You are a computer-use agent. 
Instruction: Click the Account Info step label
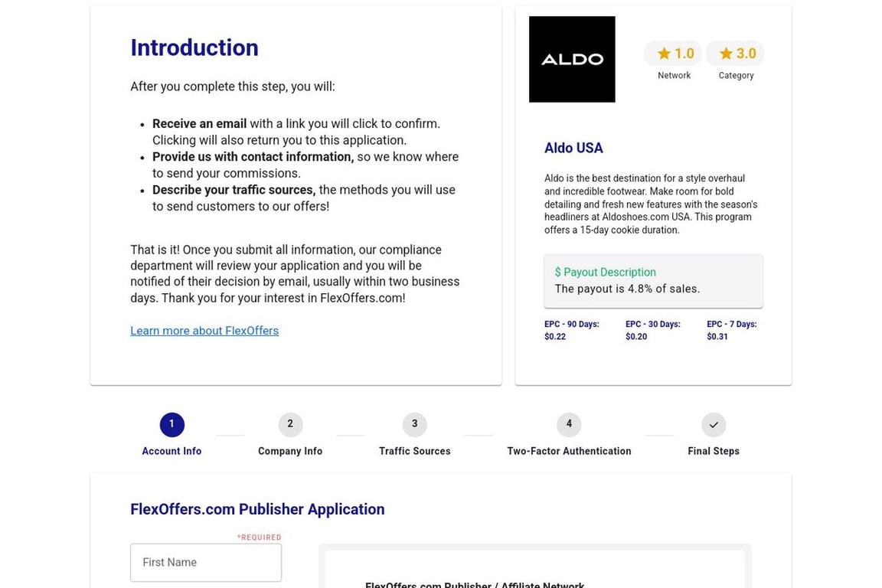click(171, 451)
